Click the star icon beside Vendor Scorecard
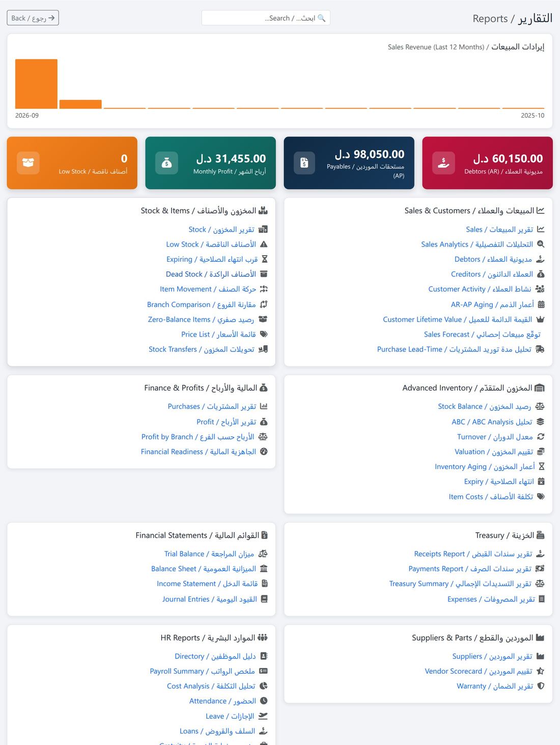Screen dimensions: 560x745 tap(541, 671)
